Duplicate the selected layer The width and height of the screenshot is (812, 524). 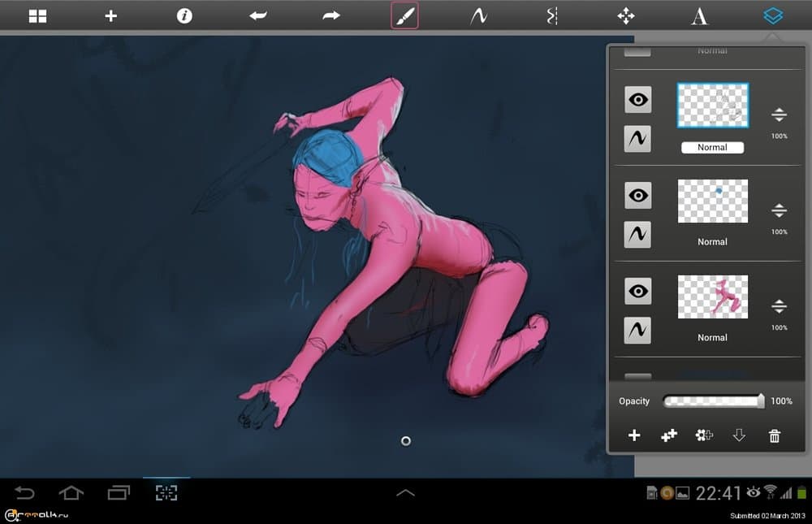point(668,435)
